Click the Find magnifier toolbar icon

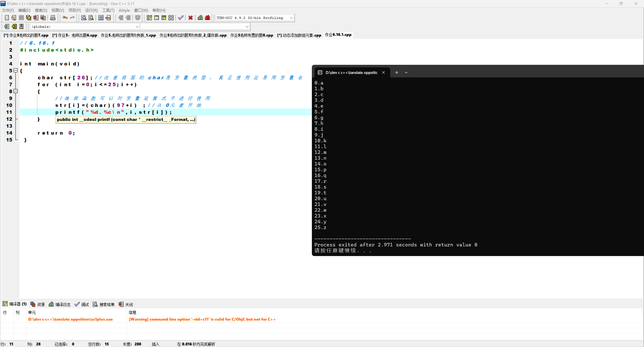point(84,18)
